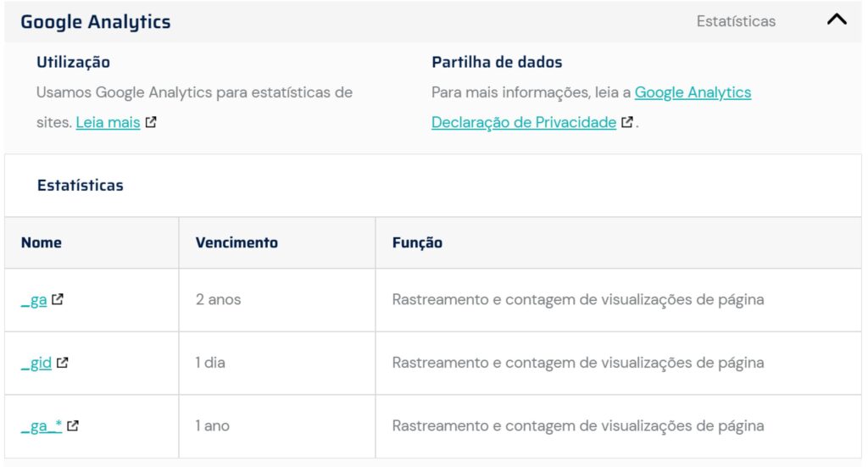Select the Vencimento column header
868x467 pixels.
click(236, 242)
